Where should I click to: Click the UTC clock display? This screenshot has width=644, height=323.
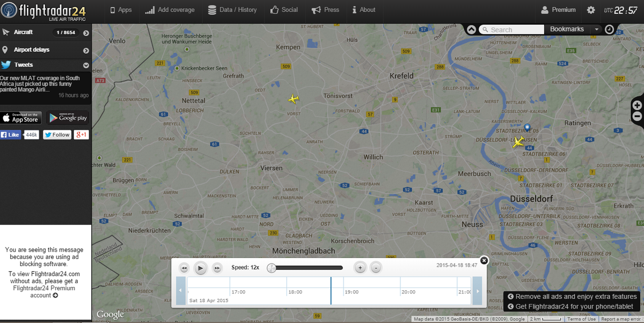[621, 10]
